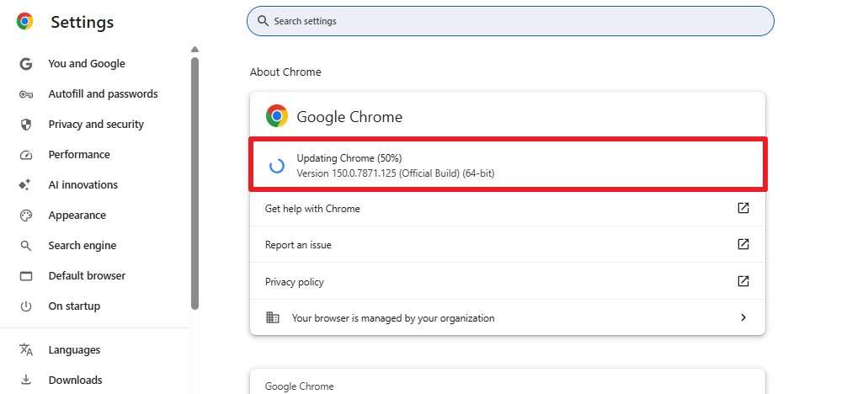Open external link icon for Get help

743,208
